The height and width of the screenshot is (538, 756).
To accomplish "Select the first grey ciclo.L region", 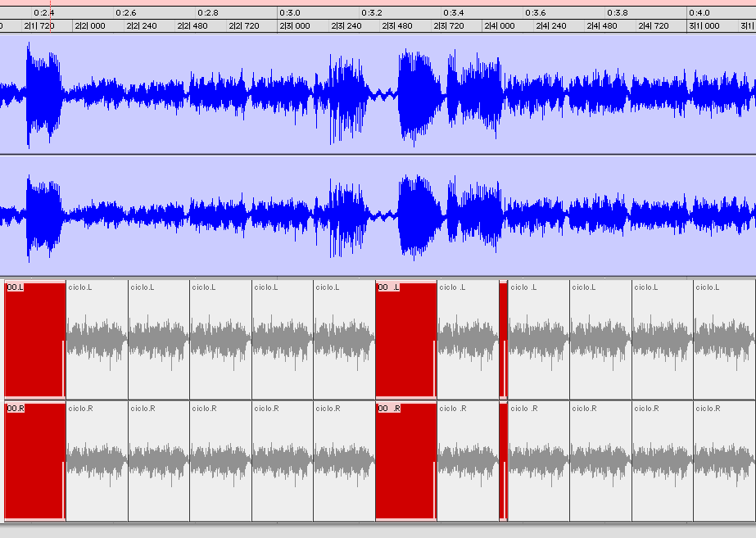I will click(97, 340).
